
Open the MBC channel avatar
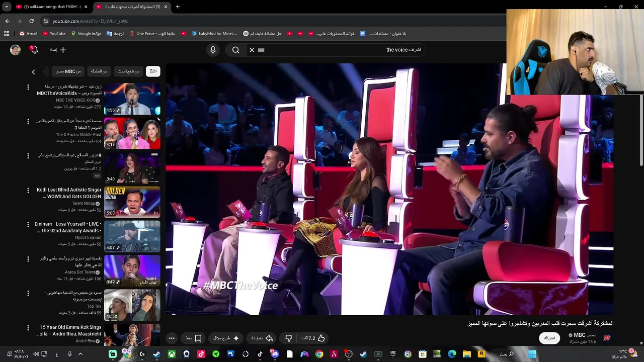coord(607,338)
